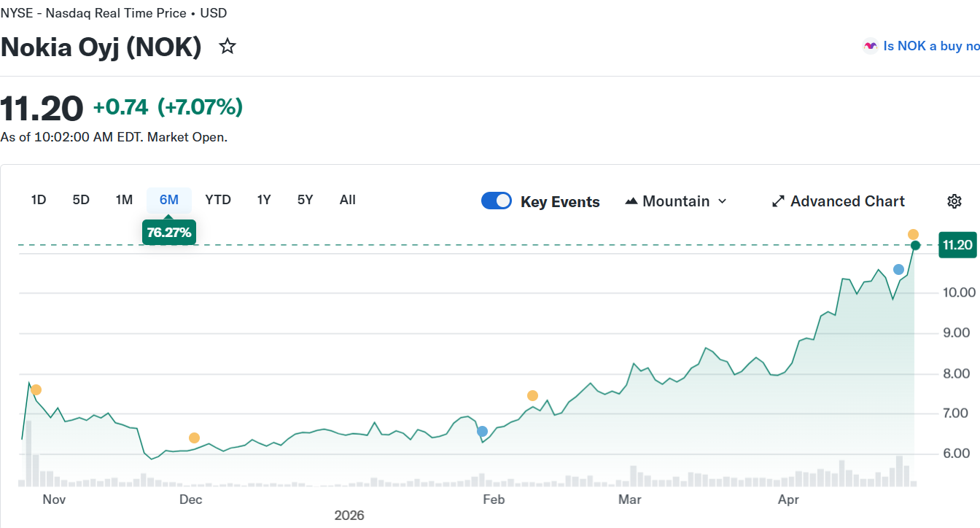Click the Feb label on the date axis
This screenshot has height=528, width=980.
pos(494,500)
